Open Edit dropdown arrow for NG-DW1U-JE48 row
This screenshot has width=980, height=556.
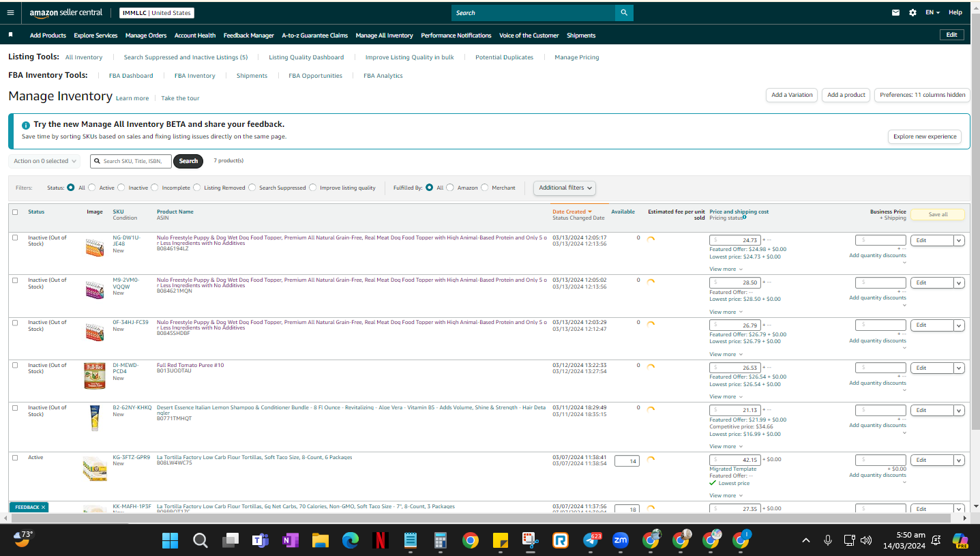point(959,240)
